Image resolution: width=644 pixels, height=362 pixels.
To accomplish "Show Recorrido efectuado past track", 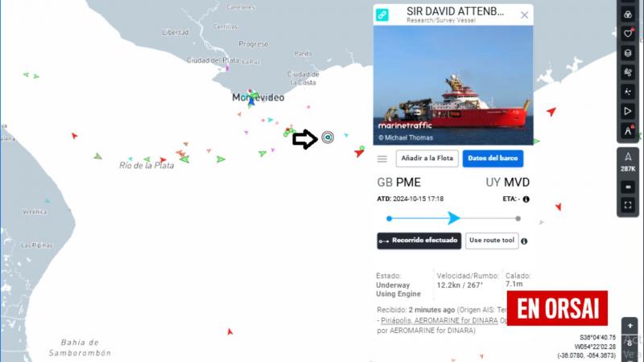I will pyautogui.click(x=419, y=241).
